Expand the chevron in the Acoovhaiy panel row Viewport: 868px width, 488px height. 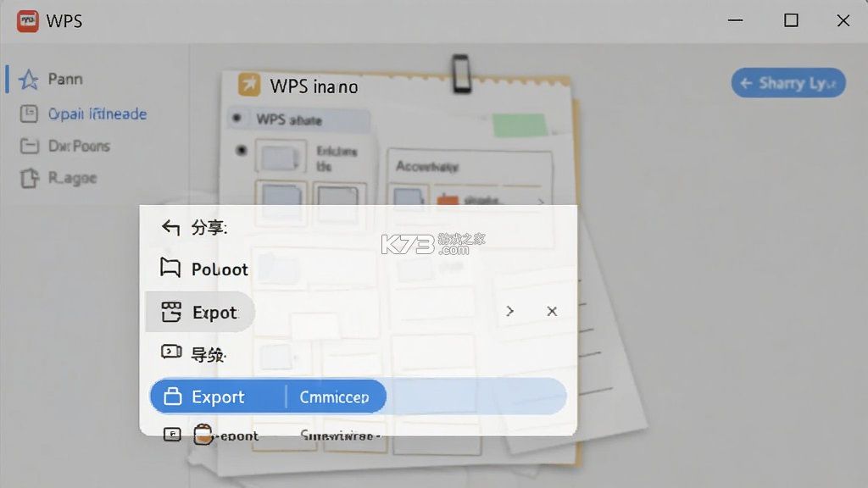pyautogui.click(x=541, y=201)
